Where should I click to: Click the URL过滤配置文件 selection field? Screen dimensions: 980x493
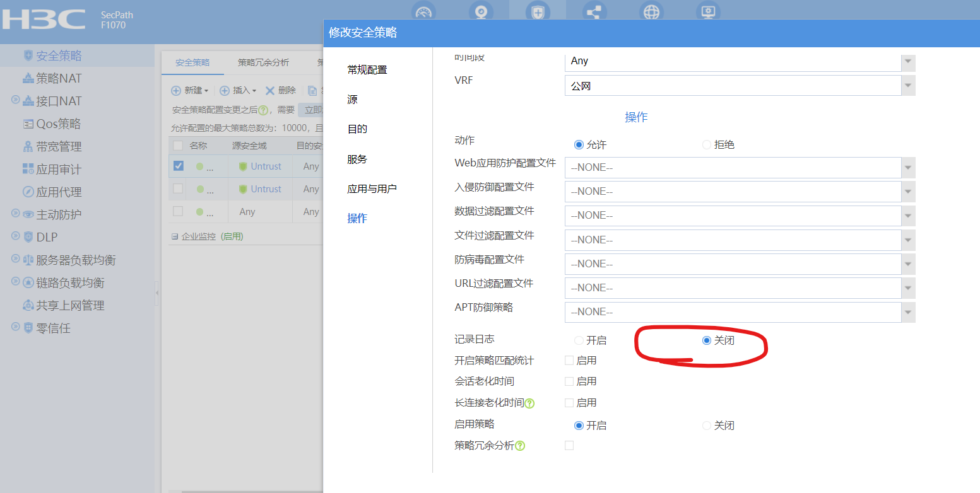tap(732, 288)
